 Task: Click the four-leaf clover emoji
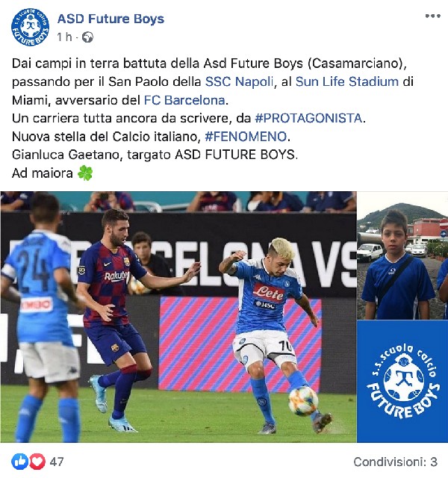[x=85, y=173]
